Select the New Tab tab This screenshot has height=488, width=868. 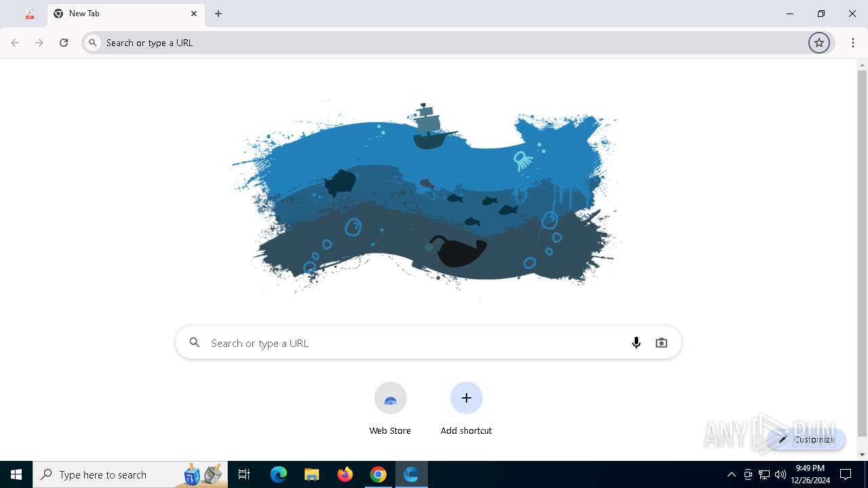pyautogui.click(x=126, y=14)
